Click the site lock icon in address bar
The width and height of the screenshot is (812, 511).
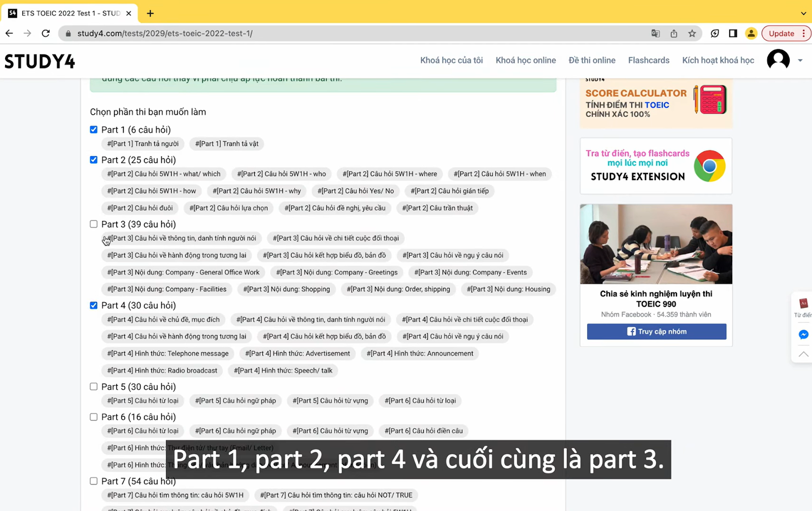(x=69, y=33)
